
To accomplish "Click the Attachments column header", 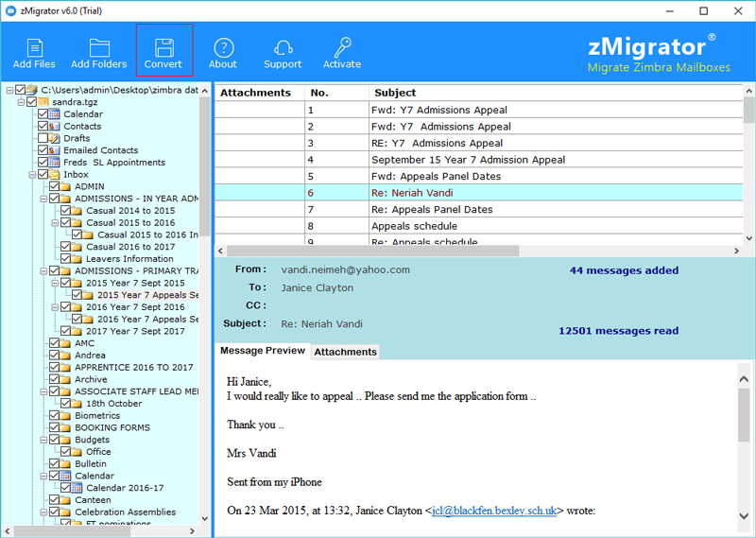I will 259,93.
